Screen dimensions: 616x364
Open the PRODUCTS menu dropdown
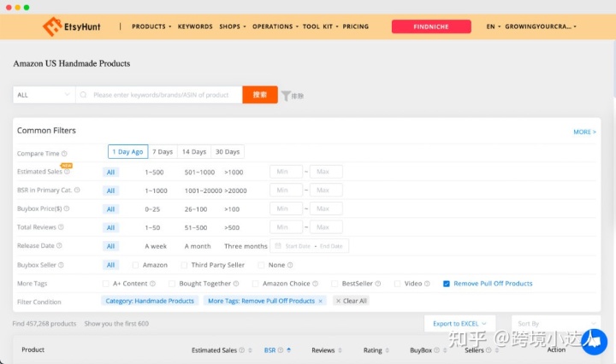coord(151,26)
